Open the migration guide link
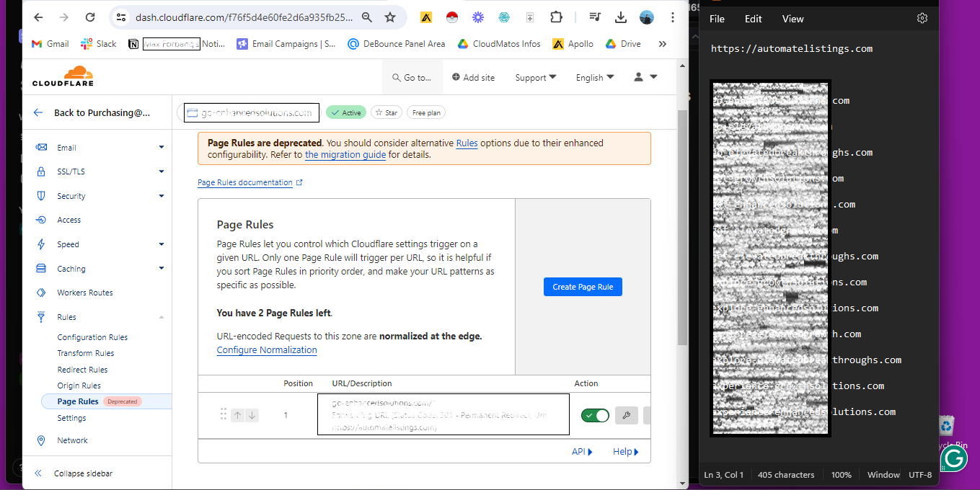980x490 pixels. [x=345, y=155]
